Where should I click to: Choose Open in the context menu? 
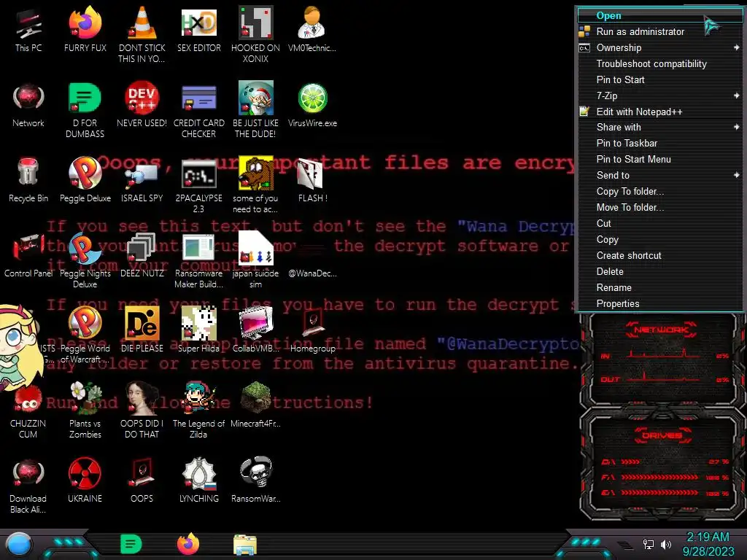(659, 16)
